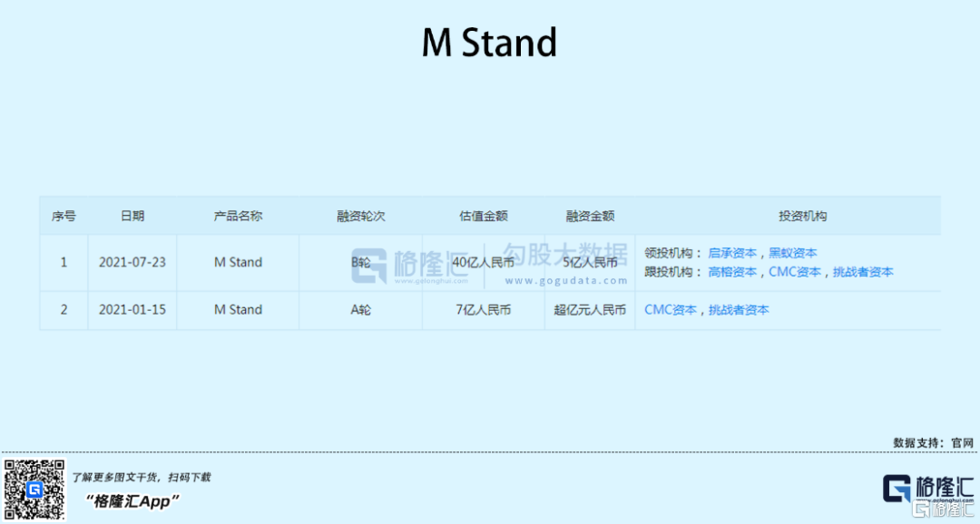The height and width of the screenshot is (524, 980).
Task: Click the 格隆汇 watermark logo over the table
Action: [x=414, y=263]
